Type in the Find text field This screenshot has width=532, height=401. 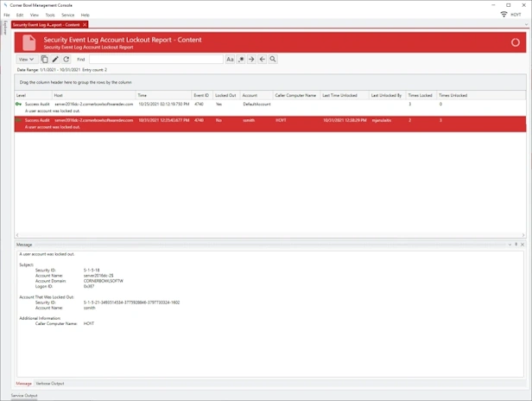(155, 60)
